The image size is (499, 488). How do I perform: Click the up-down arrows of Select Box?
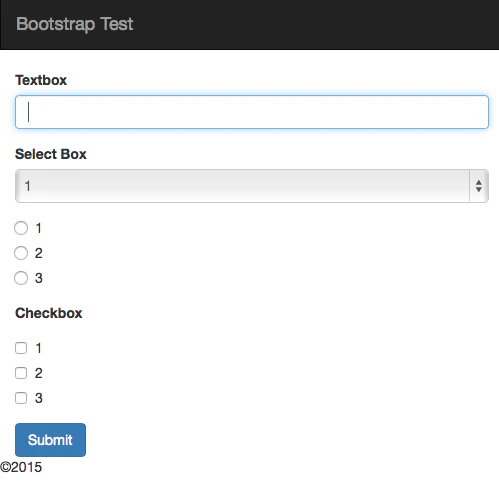coord(479,186)
